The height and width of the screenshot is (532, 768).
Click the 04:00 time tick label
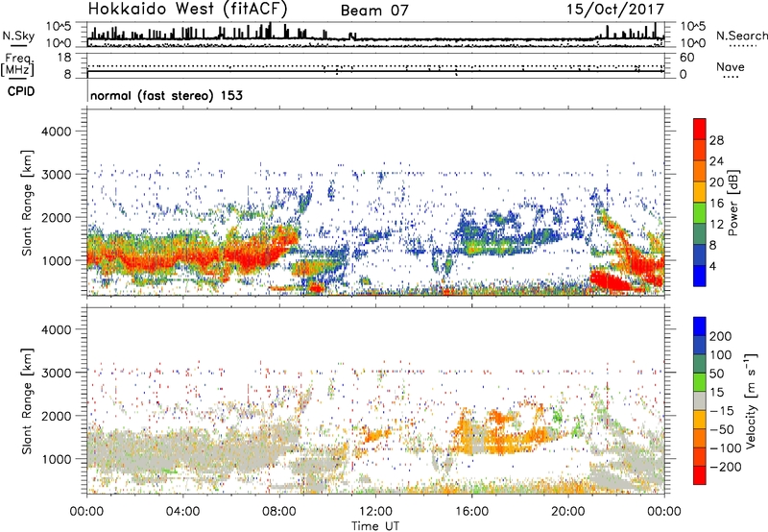[x=183, y=512]
